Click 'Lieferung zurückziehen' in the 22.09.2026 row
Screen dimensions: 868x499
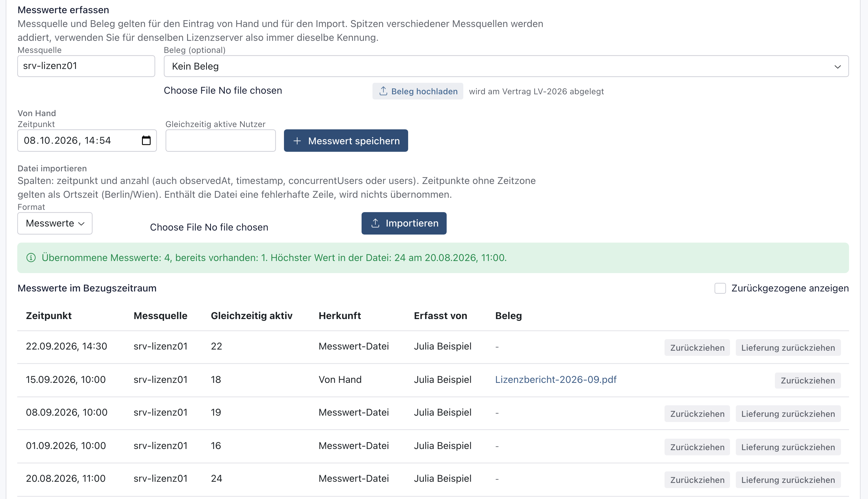pyautogui.click(x=788, y=348)
